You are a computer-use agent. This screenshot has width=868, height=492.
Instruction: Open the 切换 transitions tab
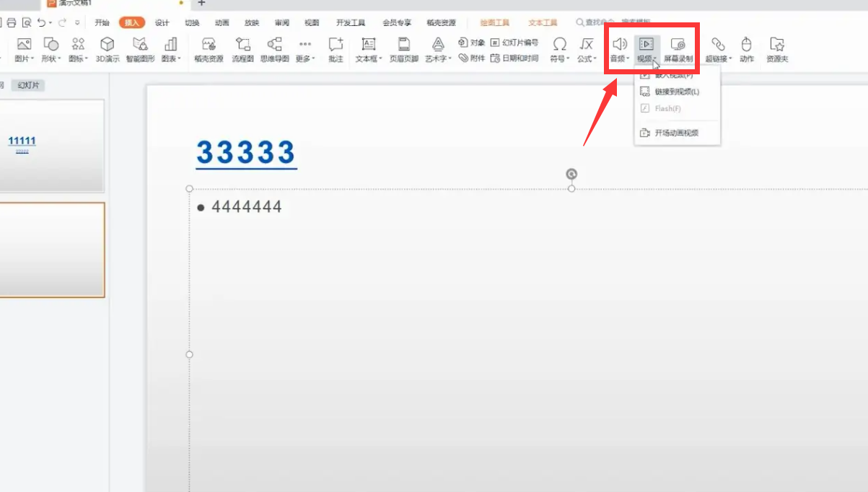click(192, 23)
